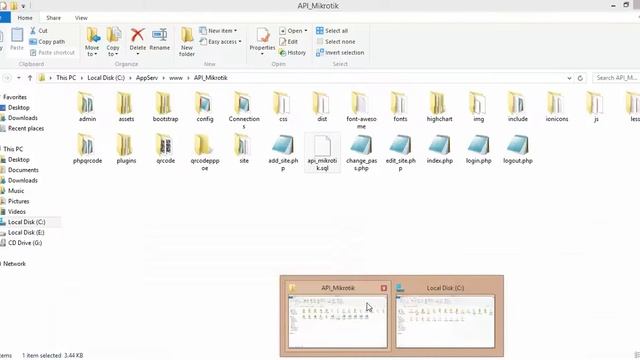Select the site folder
Image resolution: width=640 pixels, height=360 pixels.
click(244, 149)
